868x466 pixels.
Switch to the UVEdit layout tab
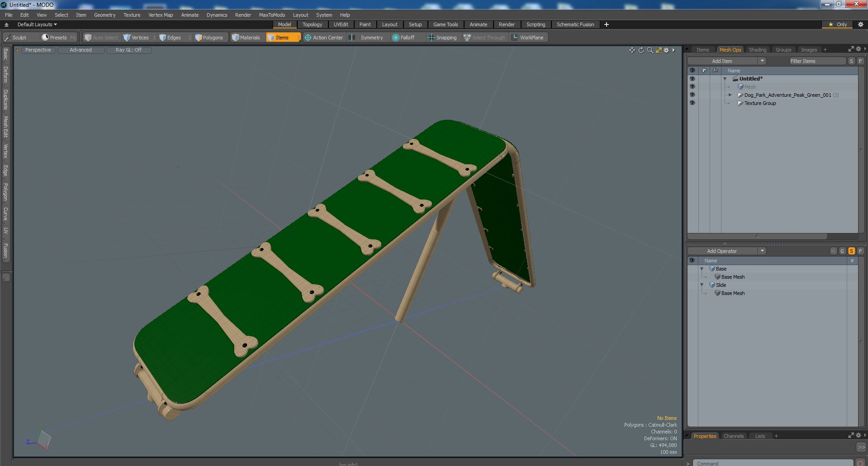point(341,24)
